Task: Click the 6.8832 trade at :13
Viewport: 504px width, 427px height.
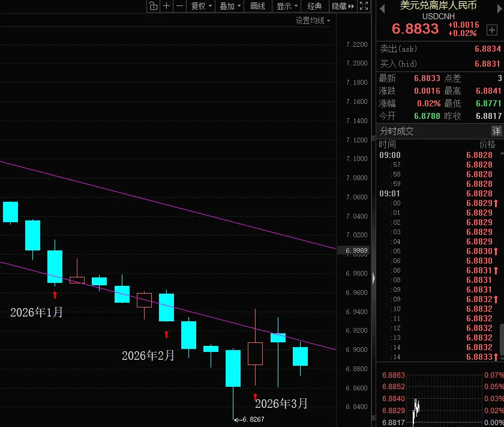Action: point(479,338)
